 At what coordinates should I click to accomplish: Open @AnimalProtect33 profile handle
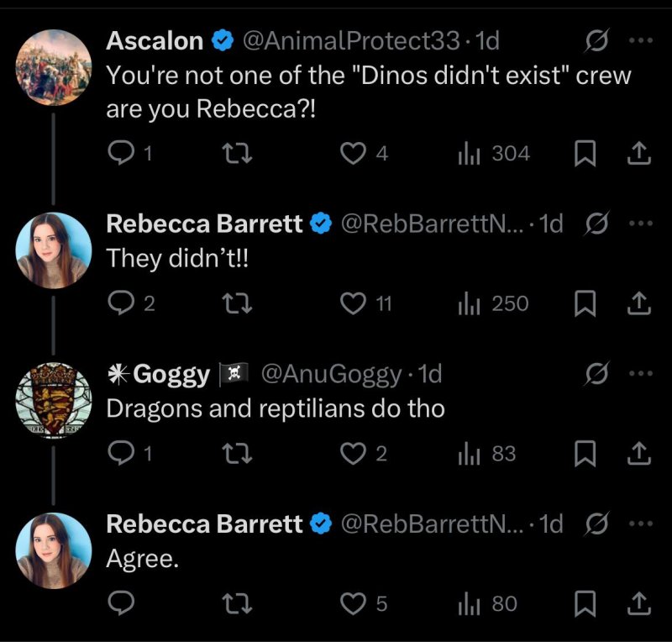pos(350,39)
